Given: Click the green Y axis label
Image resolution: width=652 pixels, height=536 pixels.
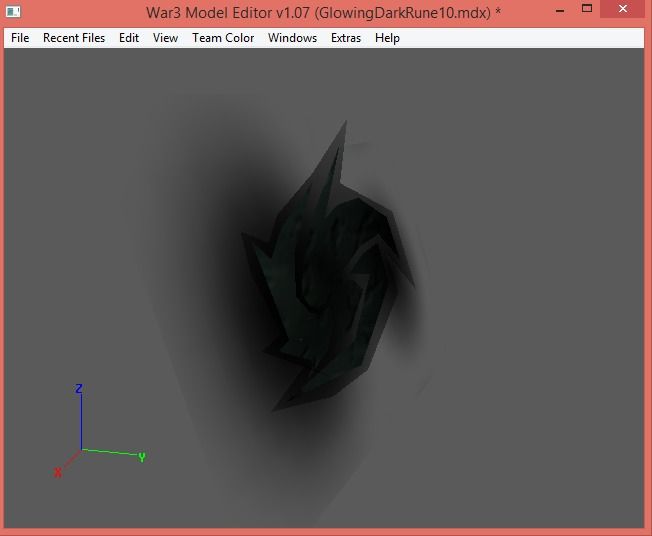Looking at the screenshot, I should coord(142,457).
